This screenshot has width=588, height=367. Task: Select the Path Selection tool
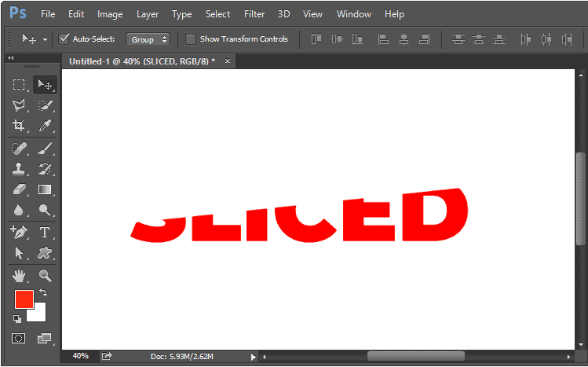tap(19, 253)
